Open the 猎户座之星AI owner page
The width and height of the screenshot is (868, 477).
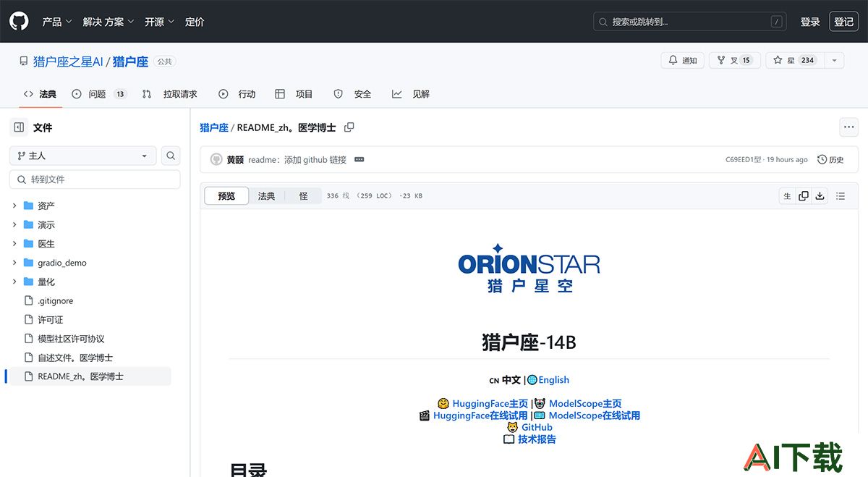68,62
